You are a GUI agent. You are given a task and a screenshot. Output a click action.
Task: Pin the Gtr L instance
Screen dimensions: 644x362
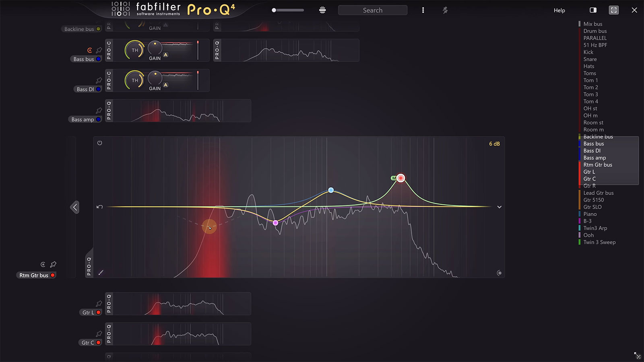(x=99, y=304)
